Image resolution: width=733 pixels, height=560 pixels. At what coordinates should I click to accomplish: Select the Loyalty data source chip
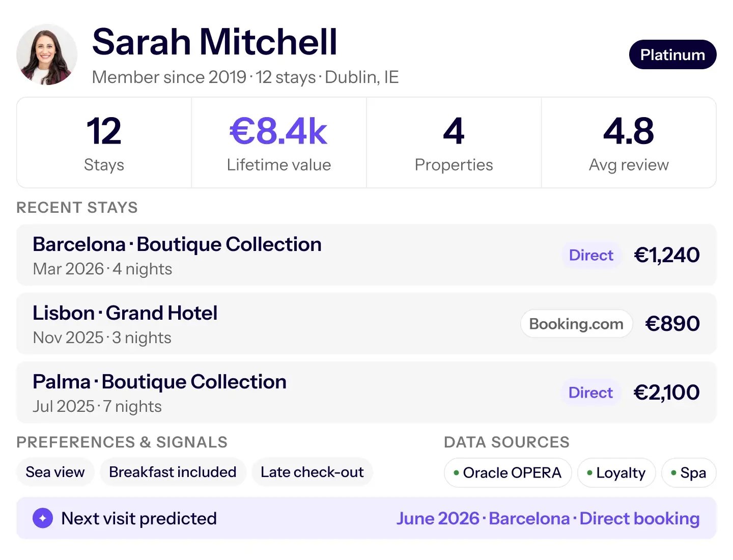(616, 473)
